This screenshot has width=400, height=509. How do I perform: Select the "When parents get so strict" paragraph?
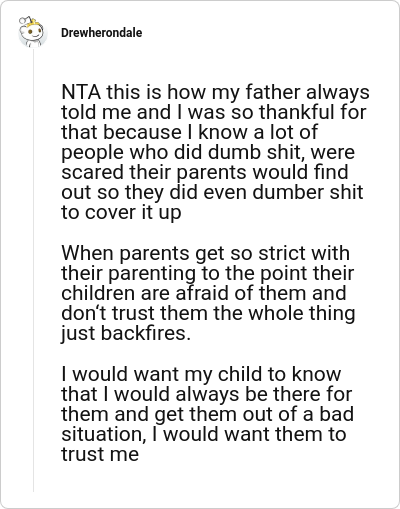pos(208,293)
